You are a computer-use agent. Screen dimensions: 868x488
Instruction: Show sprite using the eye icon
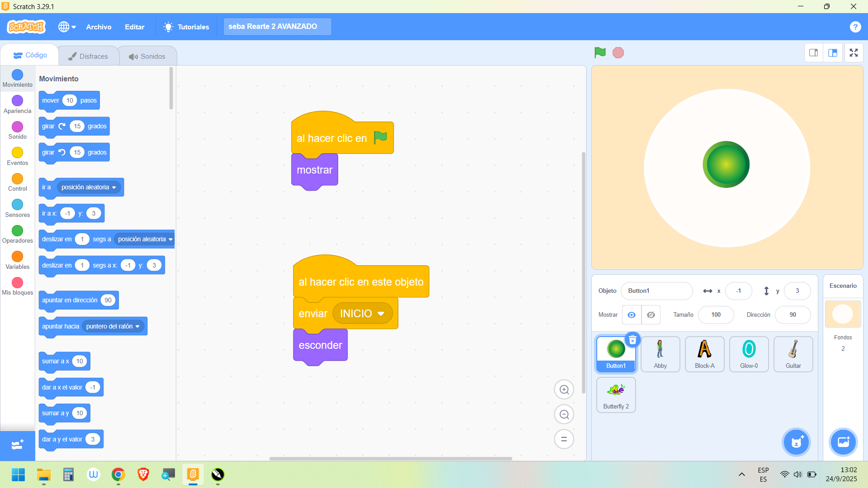(632, 315)
